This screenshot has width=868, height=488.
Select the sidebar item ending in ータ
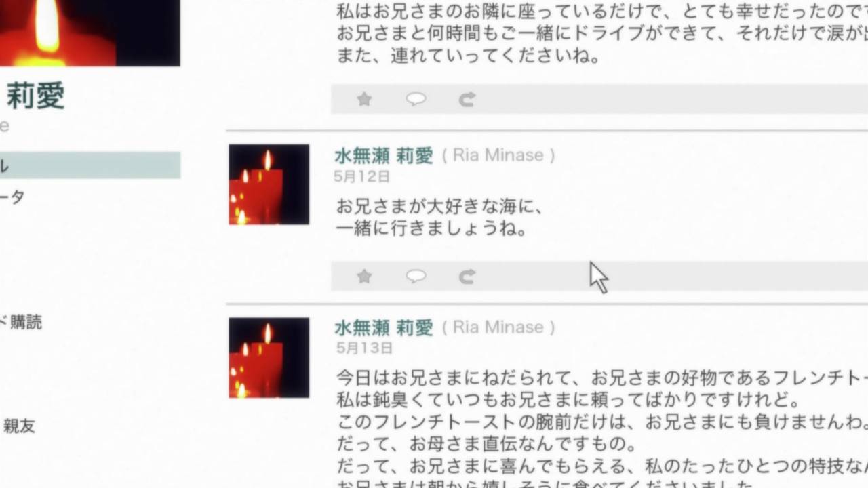(12, 197)
